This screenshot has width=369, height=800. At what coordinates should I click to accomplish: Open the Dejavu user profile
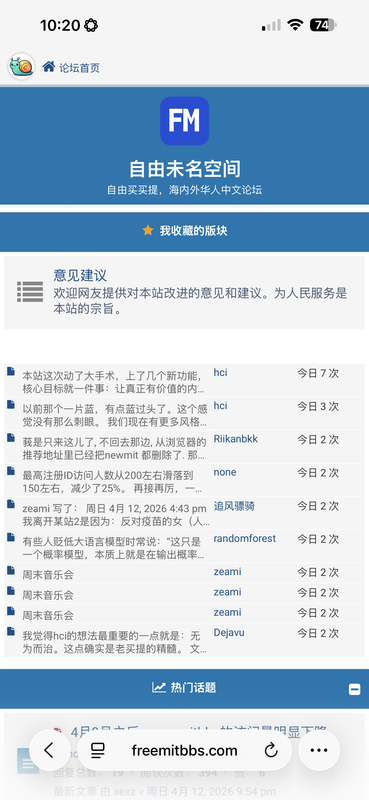click(229, 633)
